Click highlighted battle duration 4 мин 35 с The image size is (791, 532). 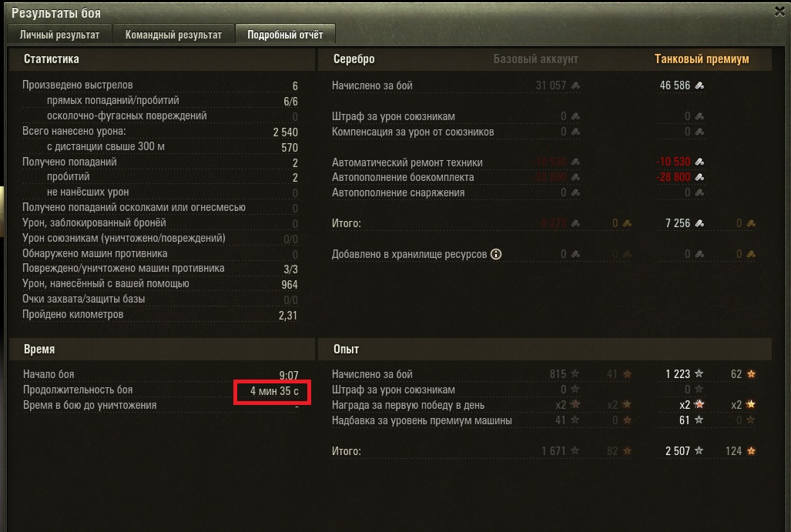pos(274,391)
